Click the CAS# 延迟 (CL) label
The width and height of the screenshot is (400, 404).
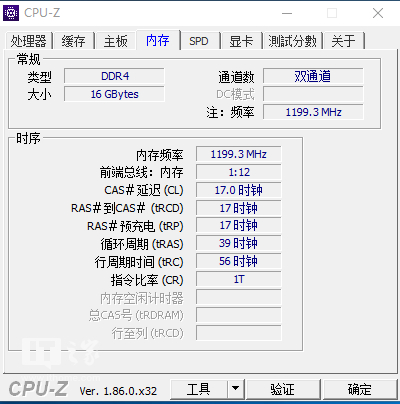coord(144,190)
